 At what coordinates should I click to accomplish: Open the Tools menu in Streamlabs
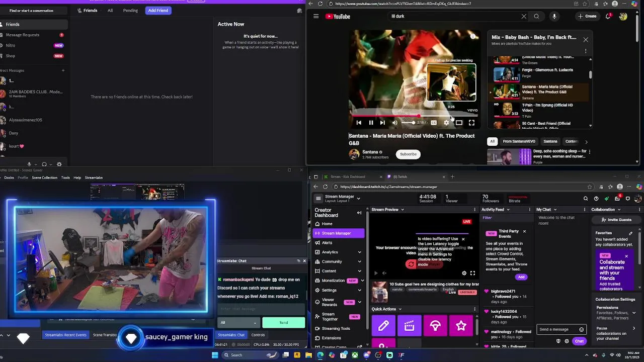[x=65, y=177]
